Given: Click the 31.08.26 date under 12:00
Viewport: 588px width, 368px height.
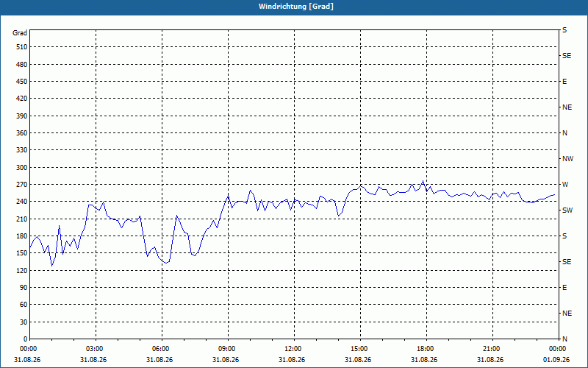Looking at the screenshot, I should [x=291, y=360].
